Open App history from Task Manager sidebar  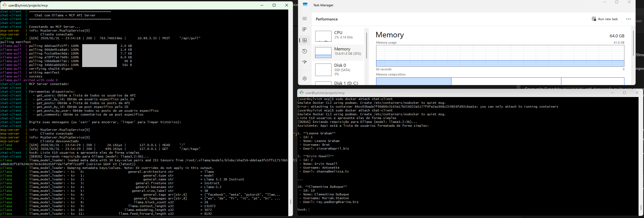click(x=305, y=51)
